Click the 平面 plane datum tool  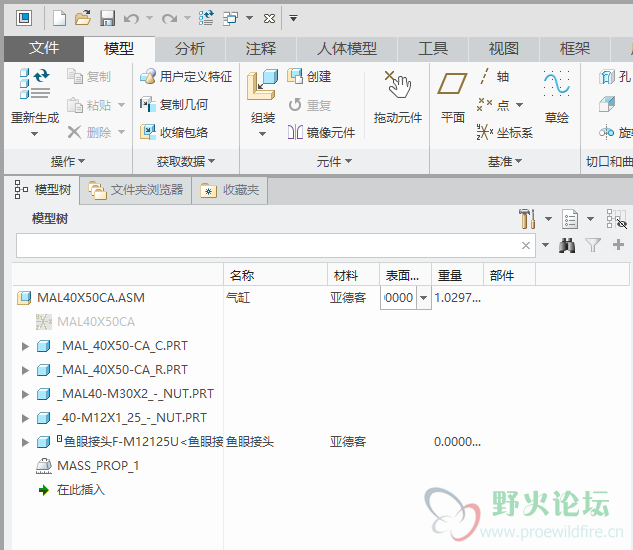click(x=453, y=97)
